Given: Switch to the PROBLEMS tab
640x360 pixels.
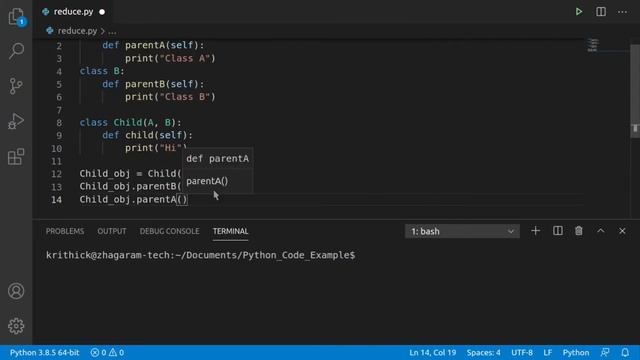Looking at the screenshot, I should [65, 231].
